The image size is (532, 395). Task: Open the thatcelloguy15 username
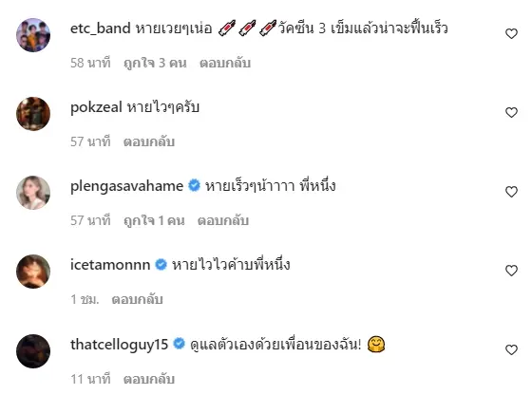(119, 345)
